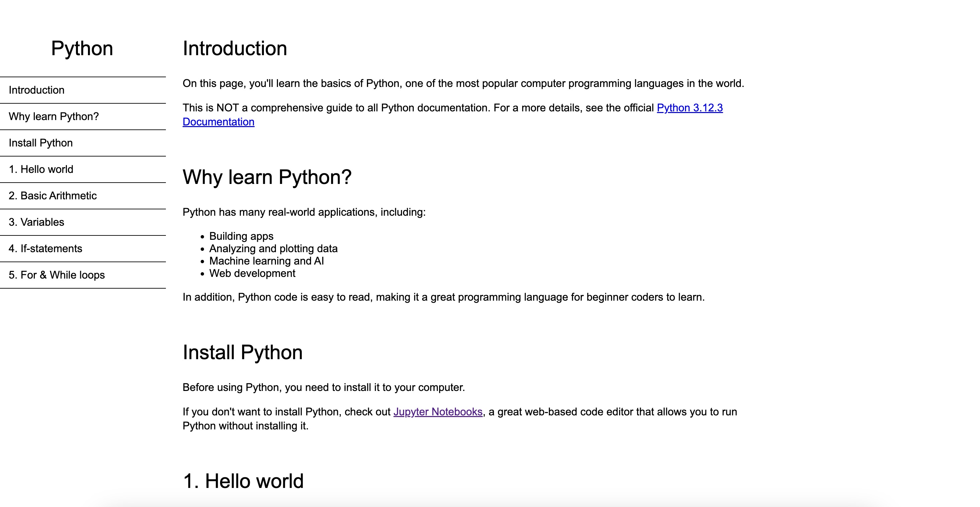
Task: Navigate to 1. Hello world section
Action: (x=41, y=169)
